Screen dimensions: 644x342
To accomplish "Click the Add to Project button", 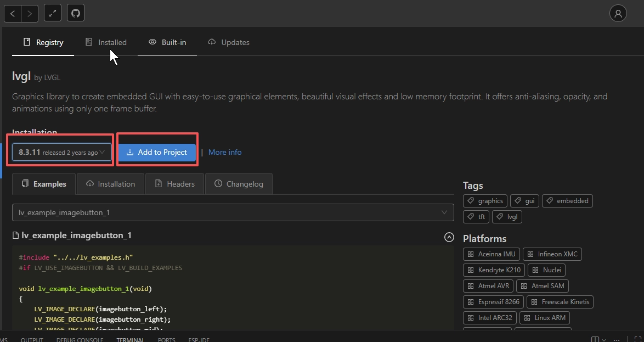I will 157,152.
